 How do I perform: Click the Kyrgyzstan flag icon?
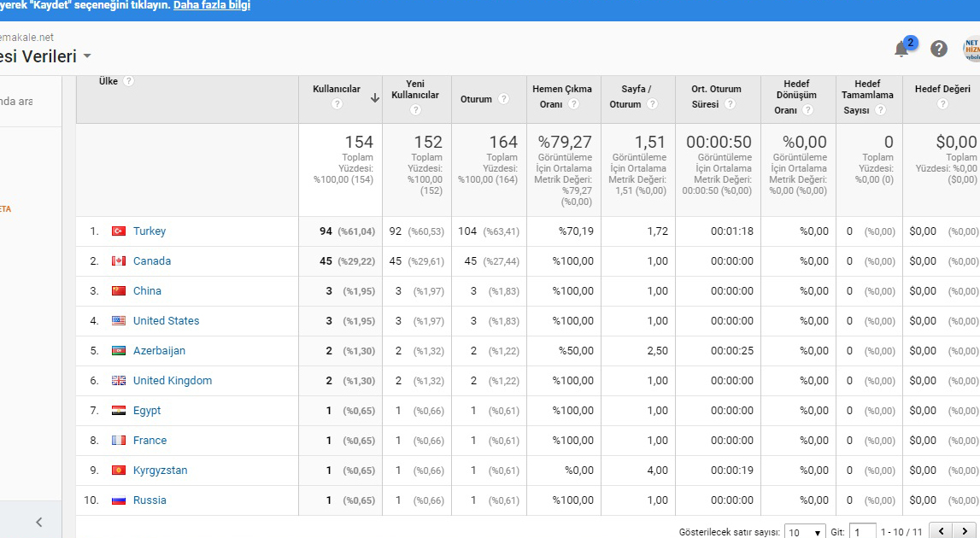(x=119, y=471)
